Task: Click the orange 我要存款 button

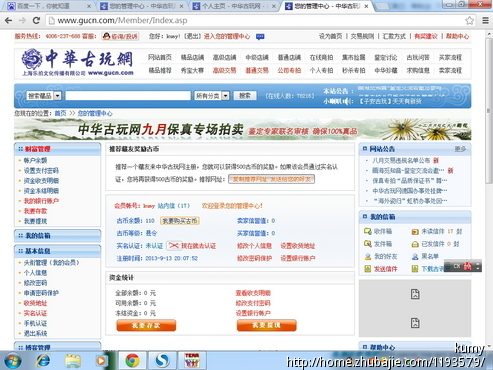Action: (x=146, y=325)
